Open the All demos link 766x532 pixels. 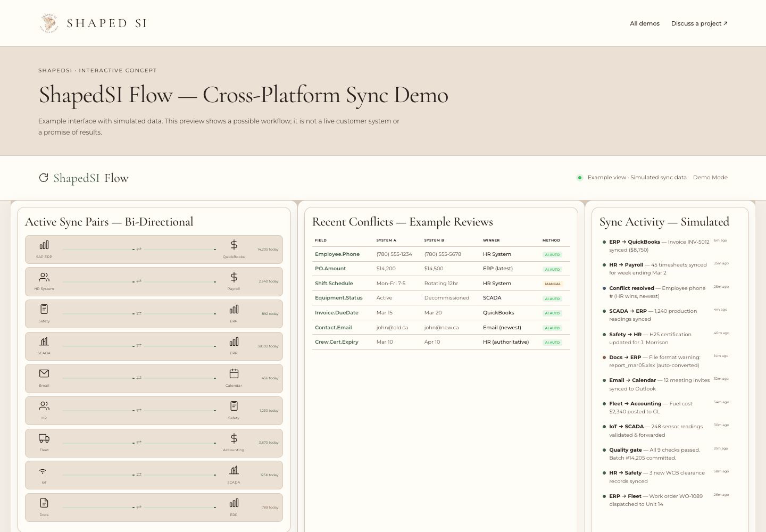pos(645,23)
